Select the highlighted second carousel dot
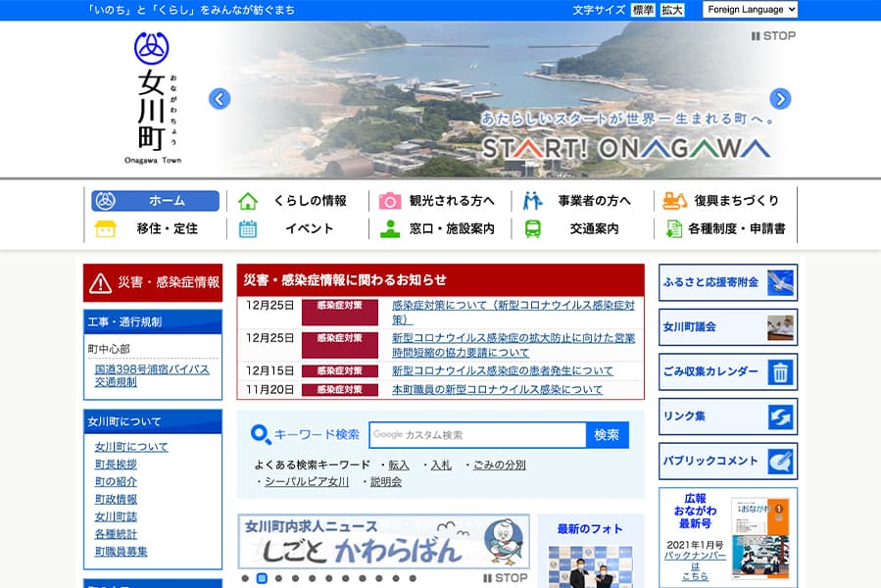881x588 pixels. coord(262,578)
